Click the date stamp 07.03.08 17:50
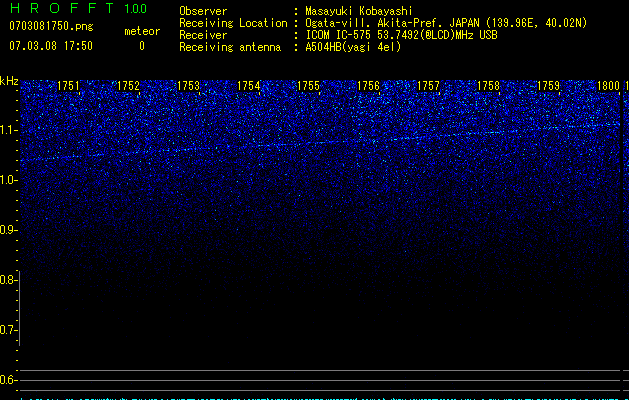Image resolution: width=629 pixels, height=400 pixels. [x=51, y=46]
